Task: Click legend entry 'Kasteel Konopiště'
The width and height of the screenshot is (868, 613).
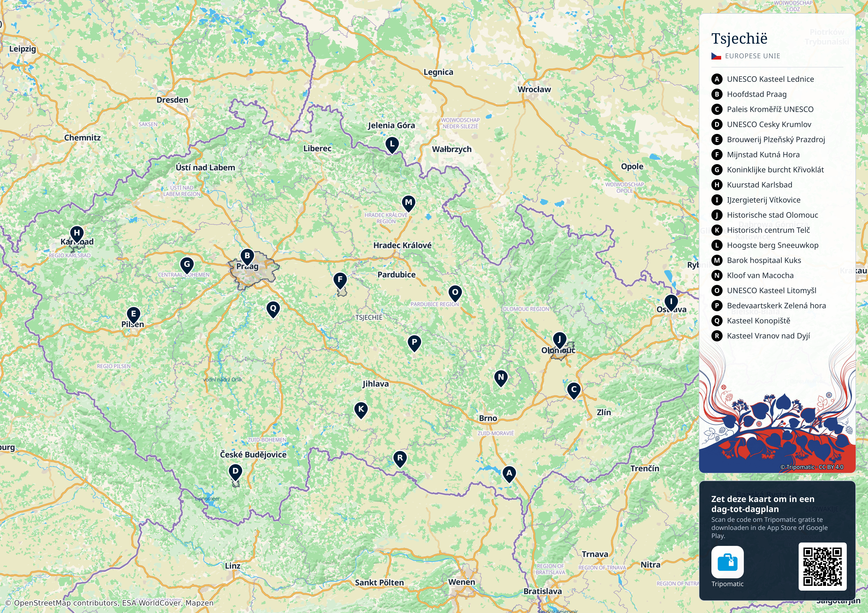Action: pos(751,321)
